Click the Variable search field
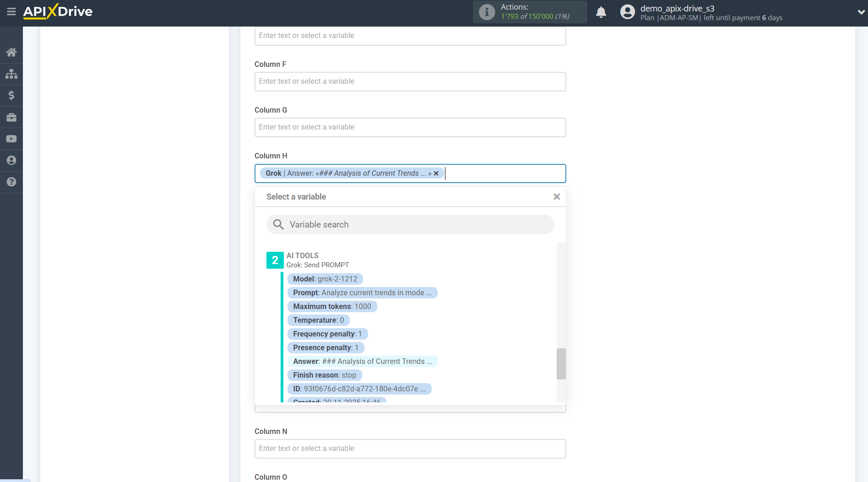Viewport: 868px width, 482px height. click(410, 224)
